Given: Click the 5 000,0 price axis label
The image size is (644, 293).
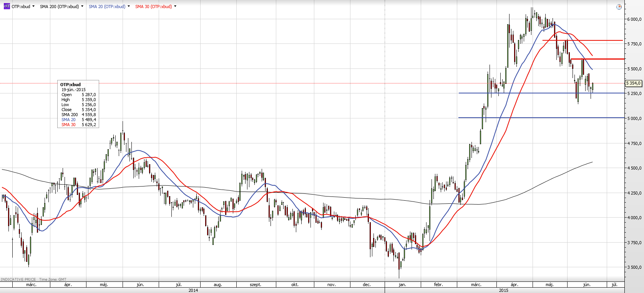Looking at the screenshot, I should [x=634, y=118].
